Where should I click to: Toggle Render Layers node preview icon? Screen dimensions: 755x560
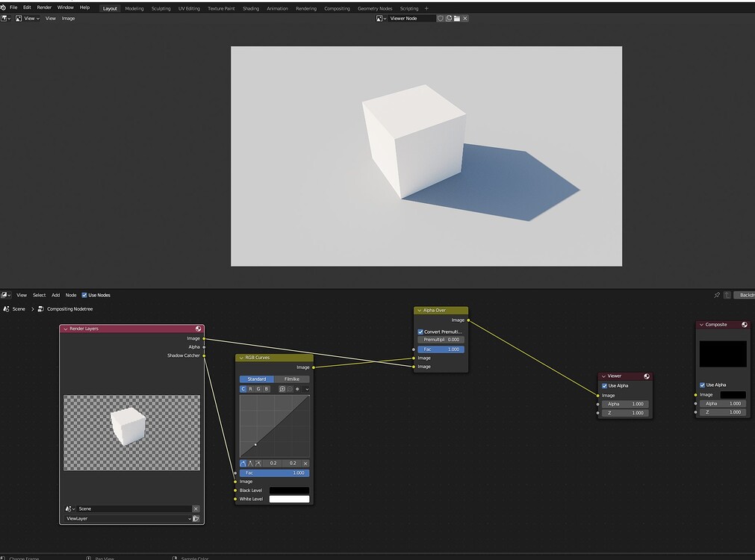tap(198, 329)
